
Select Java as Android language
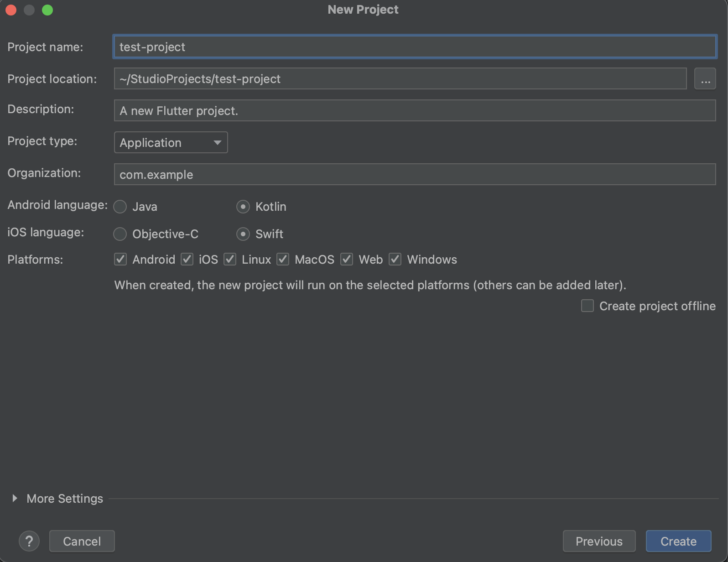coord(120,207)
